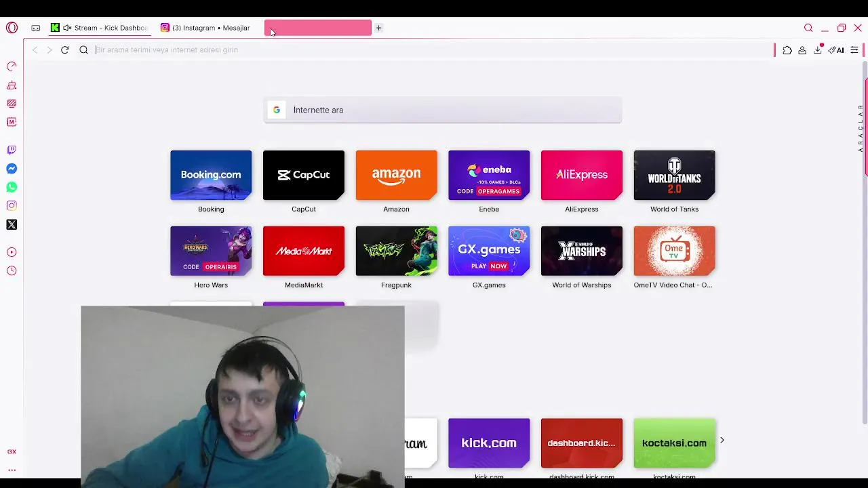This screenshot has width=868, height=488.
Task: Open X (Twitter) in the sidebar
Action: point(12,224)
